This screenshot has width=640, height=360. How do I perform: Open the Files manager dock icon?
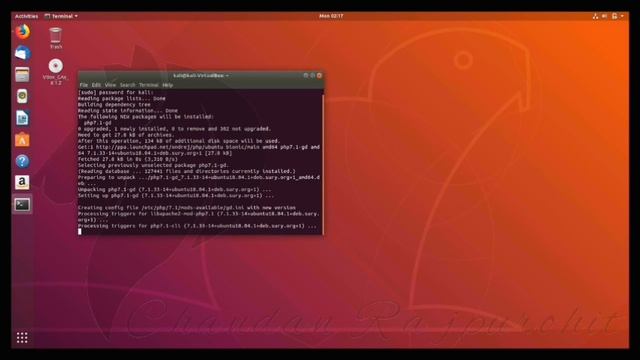(x=22, y=75)
